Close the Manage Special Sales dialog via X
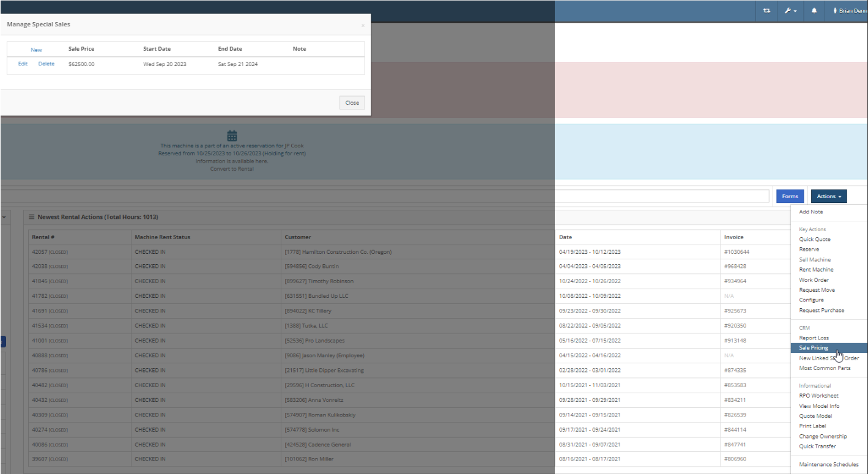The width and height of the screenshot is (868, 474). pos(363,26)
